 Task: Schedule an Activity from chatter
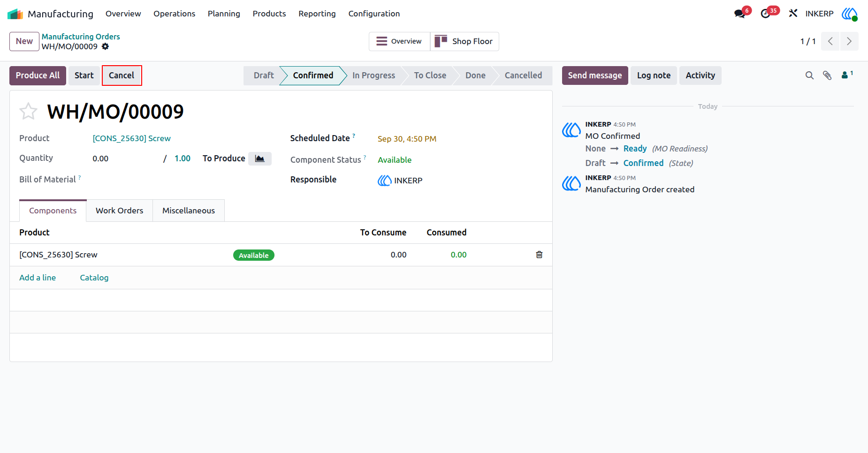click(x=700, y=75)
